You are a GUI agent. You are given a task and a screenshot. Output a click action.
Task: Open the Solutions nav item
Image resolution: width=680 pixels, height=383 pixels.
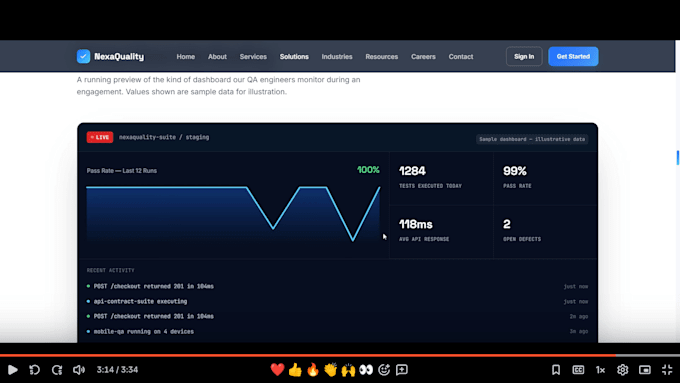point(294,56)
